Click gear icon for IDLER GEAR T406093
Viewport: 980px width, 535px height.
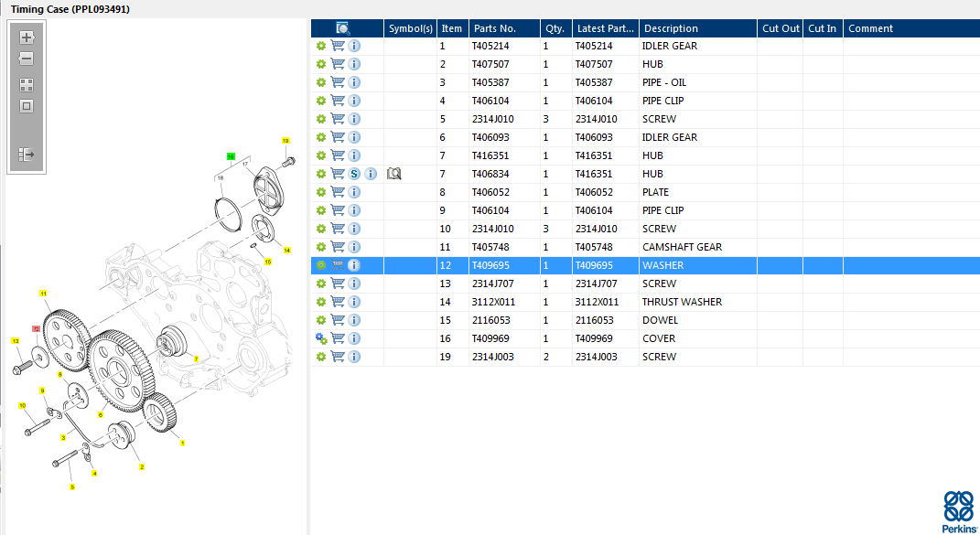[320, 137]
